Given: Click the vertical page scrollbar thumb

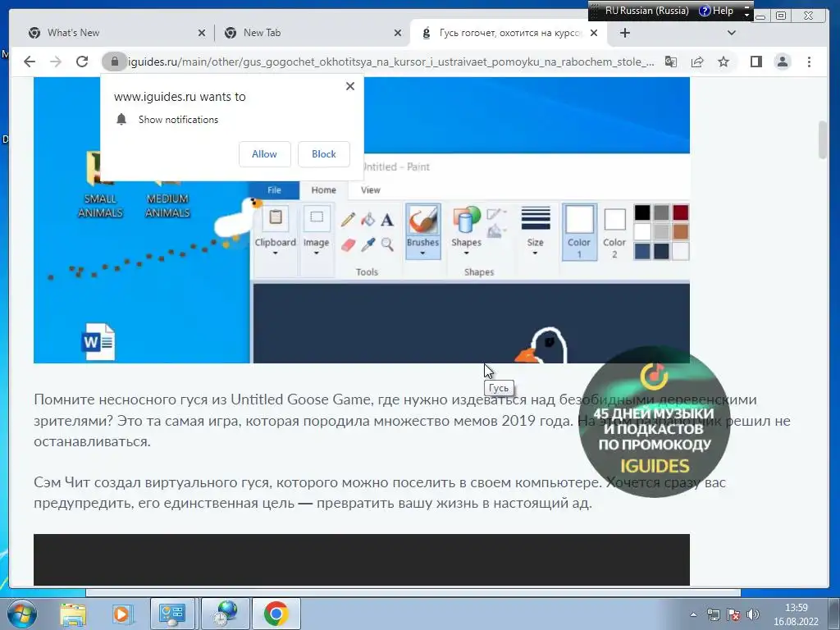Looking at the screenshot, I should tap(824, 139).
